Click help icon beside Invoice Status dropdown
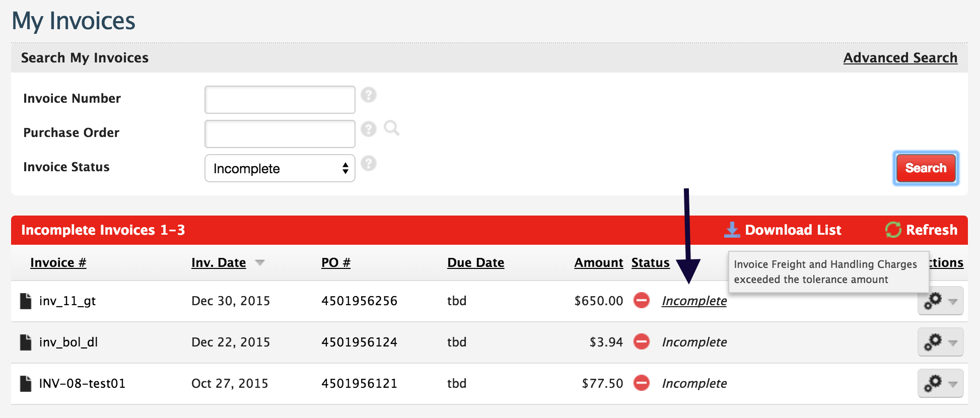 pyautogui.click(x=369, y=163)
